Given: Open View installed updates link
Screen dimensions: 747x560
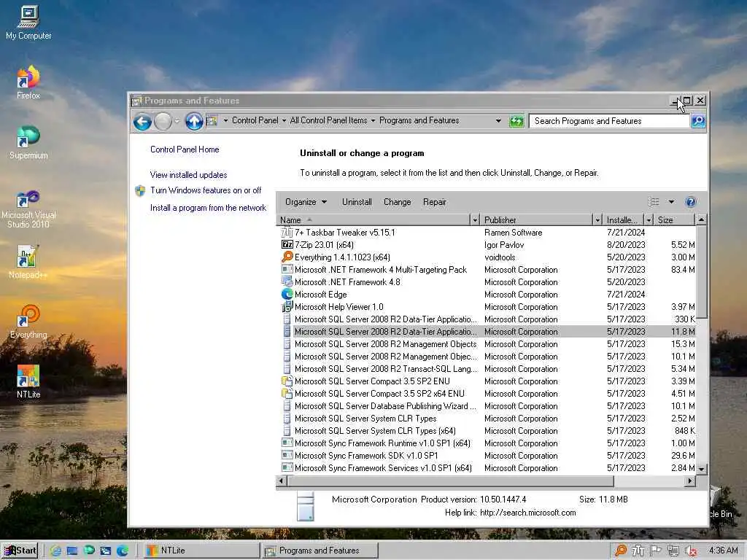Looking at the screenshot, I should (189, 175).
